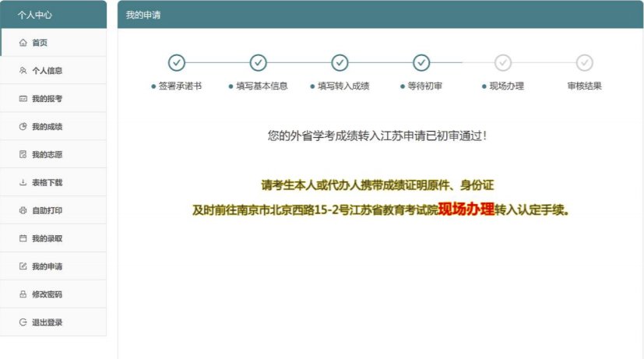Click the calendar icon beside 我的录取
The width and height of the screenshot is (644, 359).
23,238
